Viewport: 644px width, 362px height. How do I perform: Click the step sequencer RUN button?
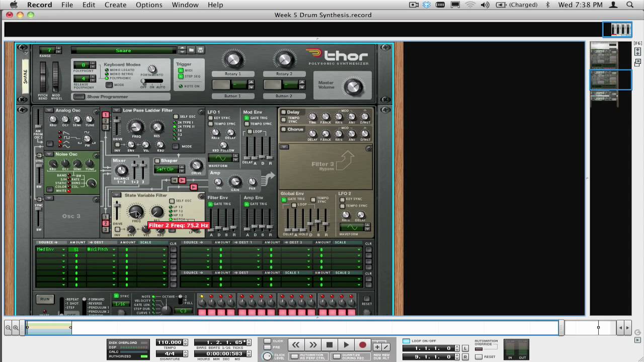click(x=45, y=299)
